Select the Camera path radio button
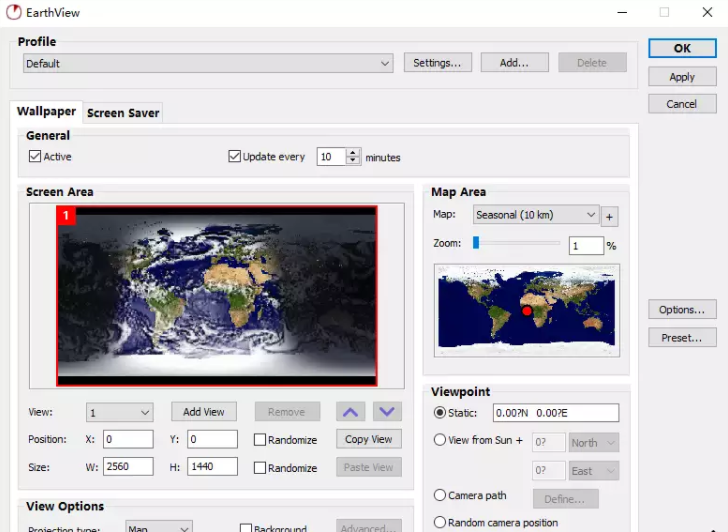Image resolution: width=728 pixels, height=532 pixels. click(x=440, y=495)
